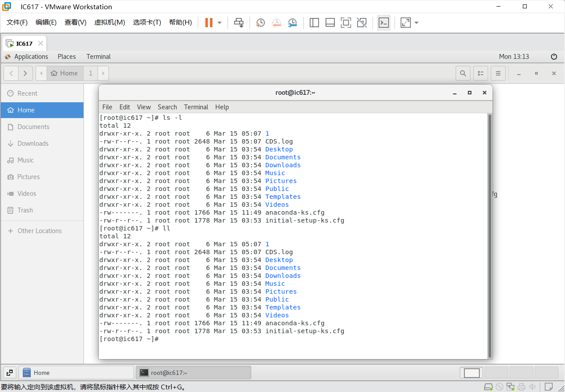
Task: Open the Files hamburger menu
Action: tap(498, 73)
